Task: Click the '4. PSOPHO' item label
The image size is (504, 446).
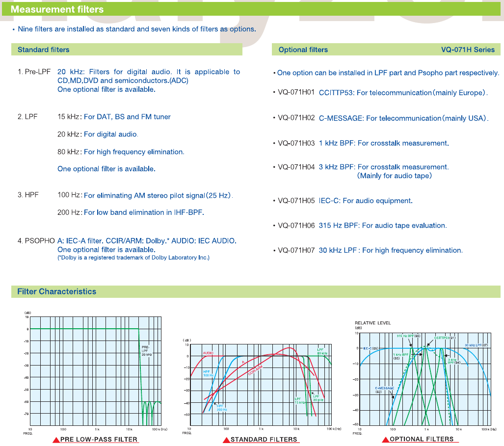Action: 36,241
